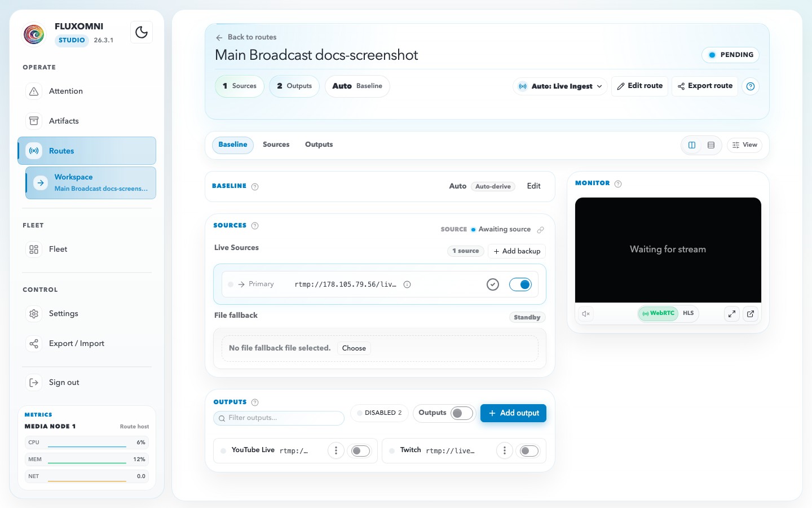This screenshot has width=812, height=508.
Task: Enable all Outputs master toggle
Action: tap(462, 413)
